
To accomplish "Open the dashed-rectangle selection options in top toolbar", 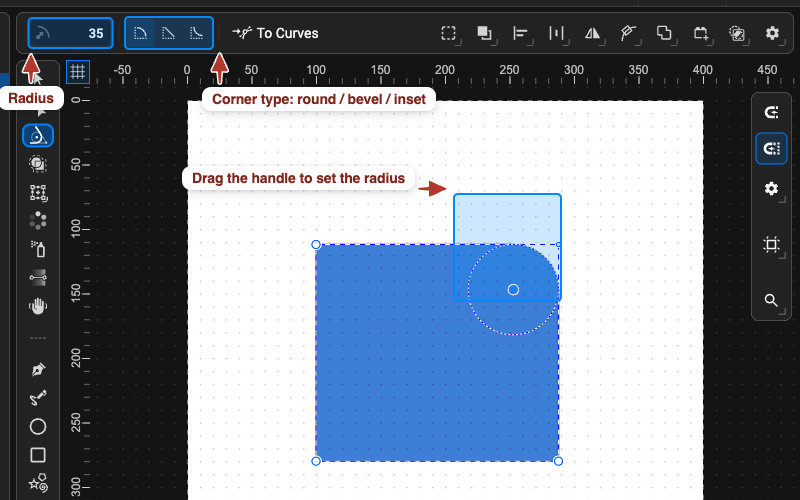I will pyautogui.click(x=449, y=33).
